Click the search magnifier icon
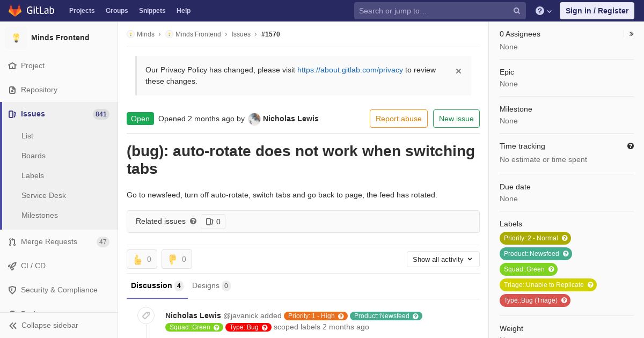The image size is (644, 338). 517,11
